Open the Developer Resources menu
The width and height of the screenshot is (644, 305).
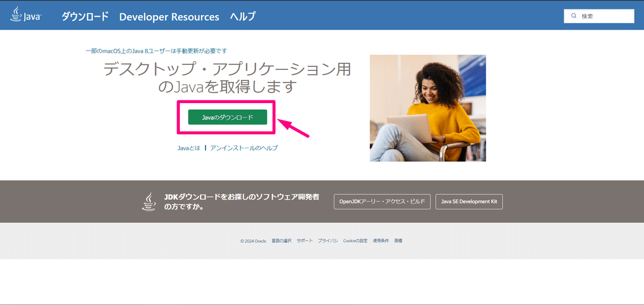click(169, 17)
